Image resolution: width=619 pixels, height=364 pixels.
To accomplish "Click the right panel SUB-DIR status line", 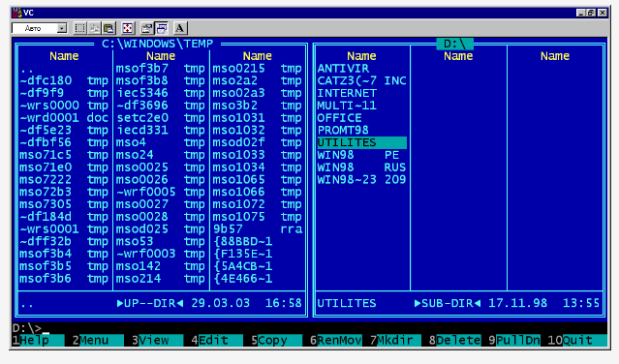I will pos(458,303).
